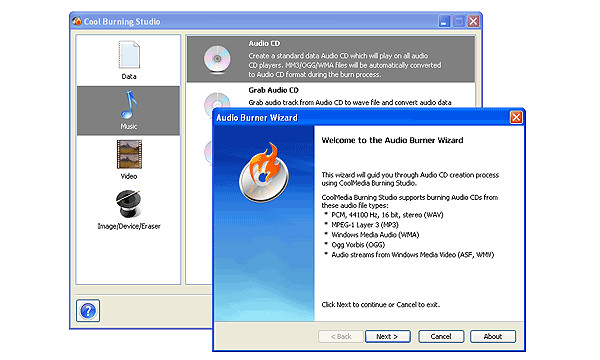
Task: Click the Cool Burning Studio title bar icon
Action: tap(77, 21)
